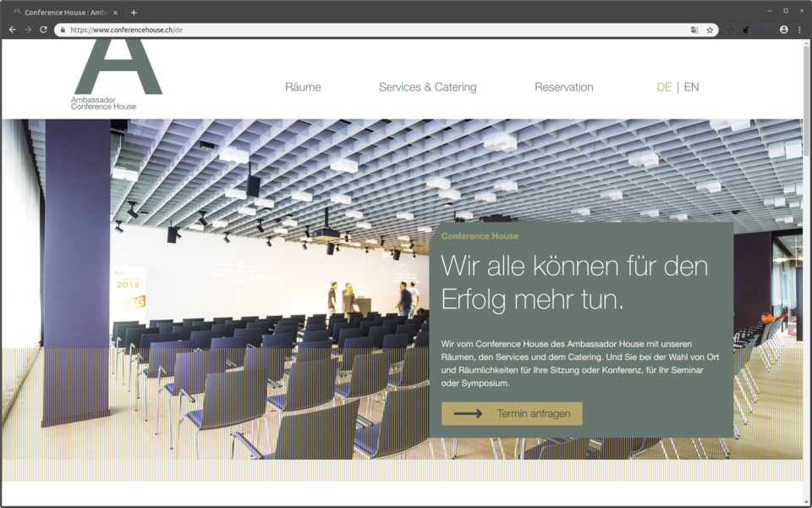812x508 pixels.
Task: View site security lock information
Action: click(63, 30)
